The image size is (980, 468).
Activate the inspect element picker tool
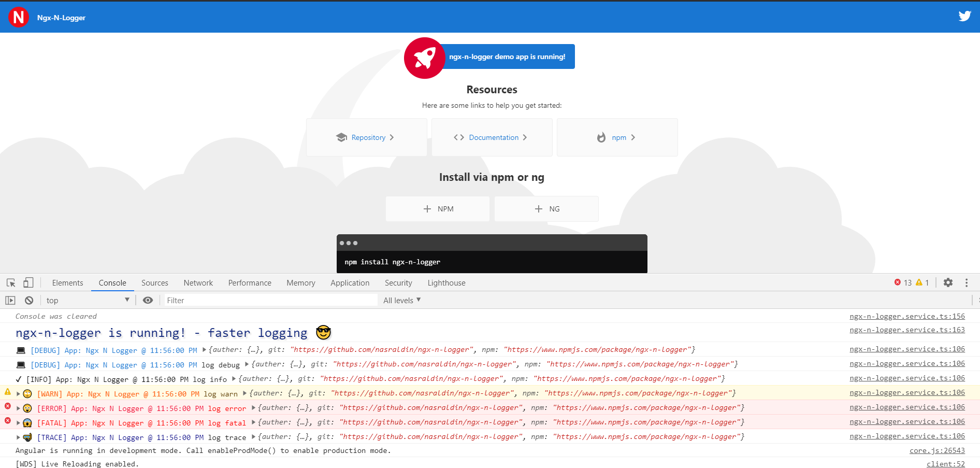[11, 283]
